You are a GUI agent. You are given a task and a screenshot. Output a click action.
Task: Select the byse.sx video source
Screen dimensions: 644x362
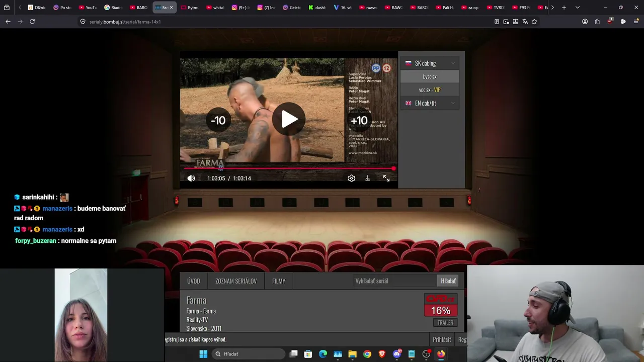point(430,77)
